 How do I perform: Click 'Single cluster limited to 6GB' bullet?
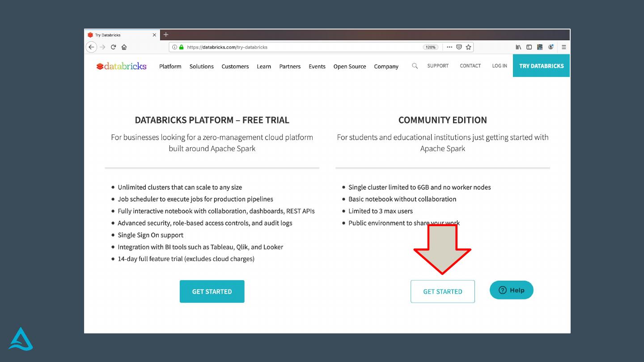click(419, 187)
